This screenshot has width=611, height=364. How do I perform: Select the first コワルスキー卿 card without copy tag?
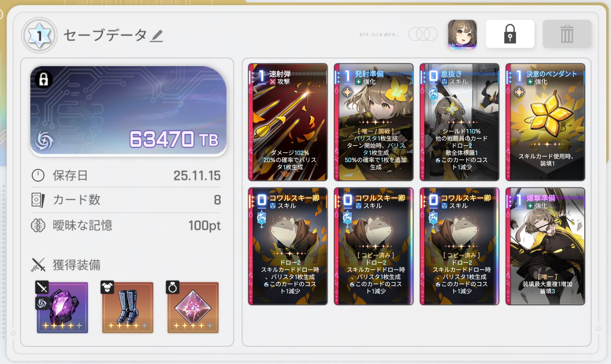click(288, 246)
